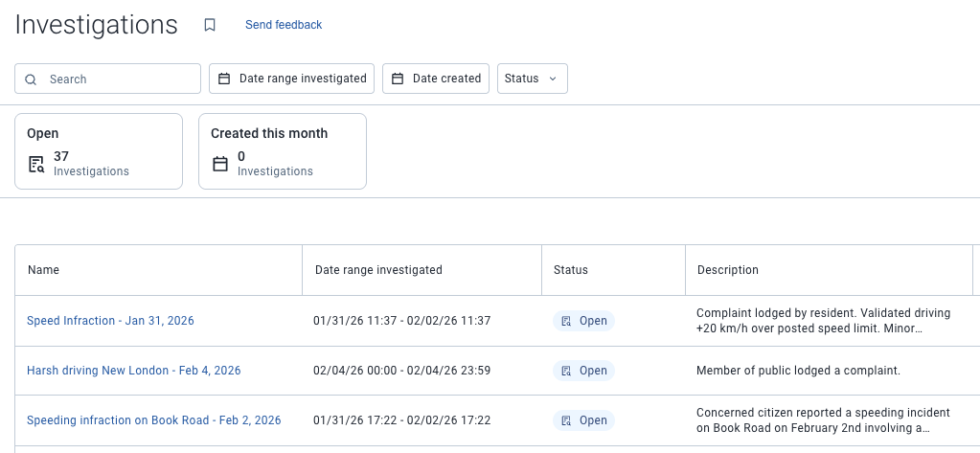Click the Investigations page title
This screenshot has width=980, height=453.
coord(96,25)
